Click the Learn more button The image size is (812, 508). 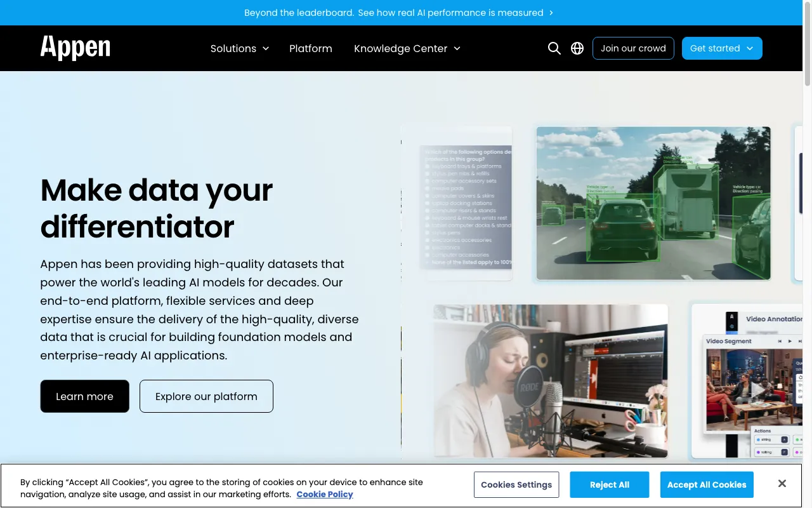[x=85, y=396]
